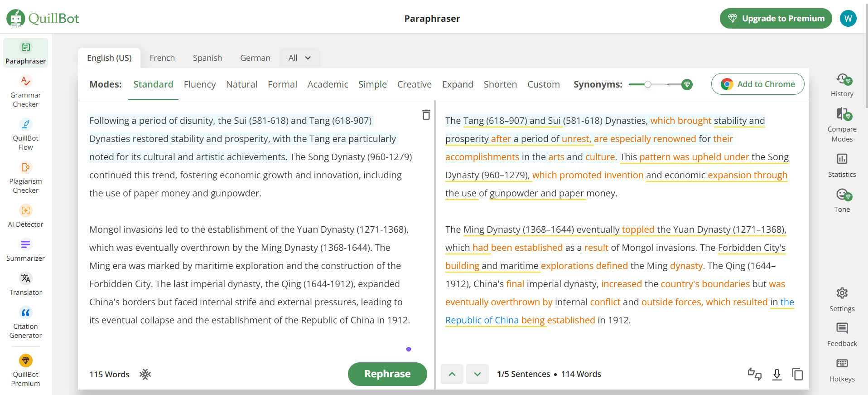Open the Summarizer tool
Viewport: 868px width, 395px height.
[x=26, y=250]
